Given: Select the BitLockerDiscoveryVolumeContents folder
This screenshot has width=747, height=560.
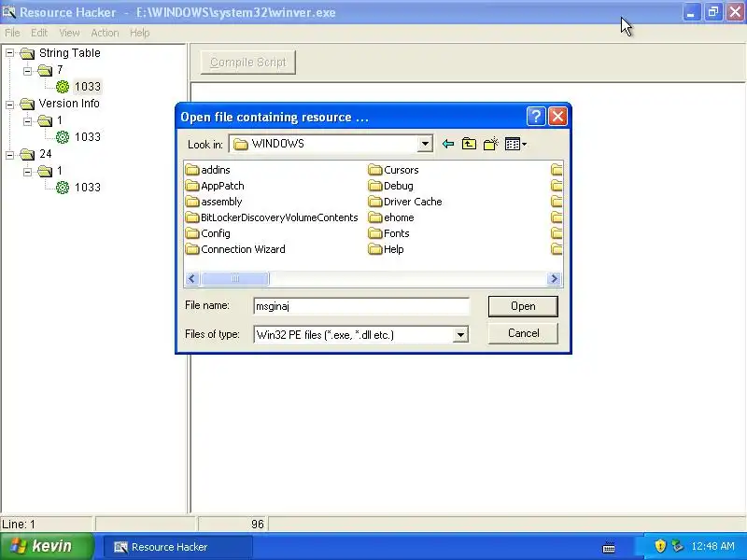Looking at the screenshot, I should click(272, 217).
